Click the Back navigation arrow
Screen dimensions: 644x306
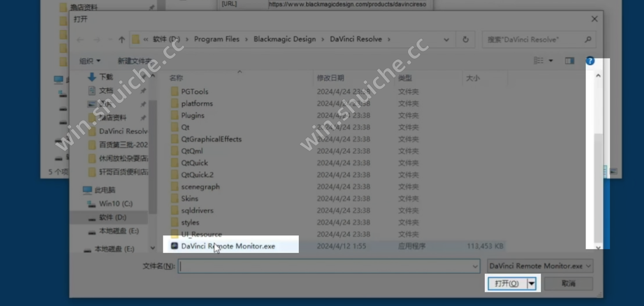[80, 39]
